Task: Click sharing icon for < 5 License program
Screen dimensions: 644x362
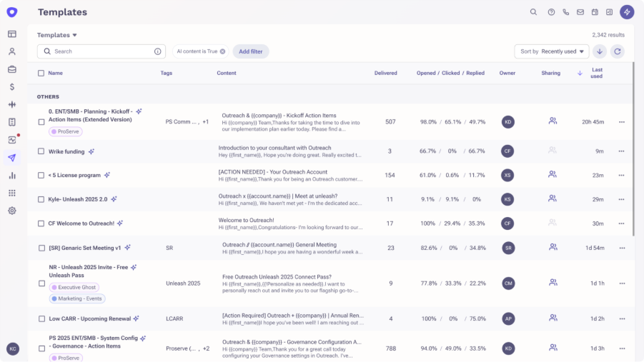Action: (553, 174)
